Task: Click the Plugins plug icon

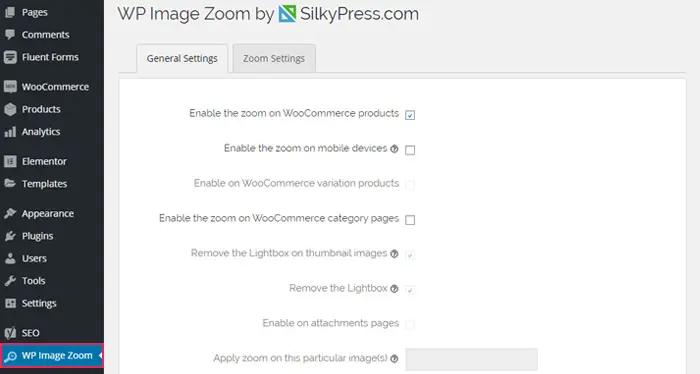Action: coord(10,236)
